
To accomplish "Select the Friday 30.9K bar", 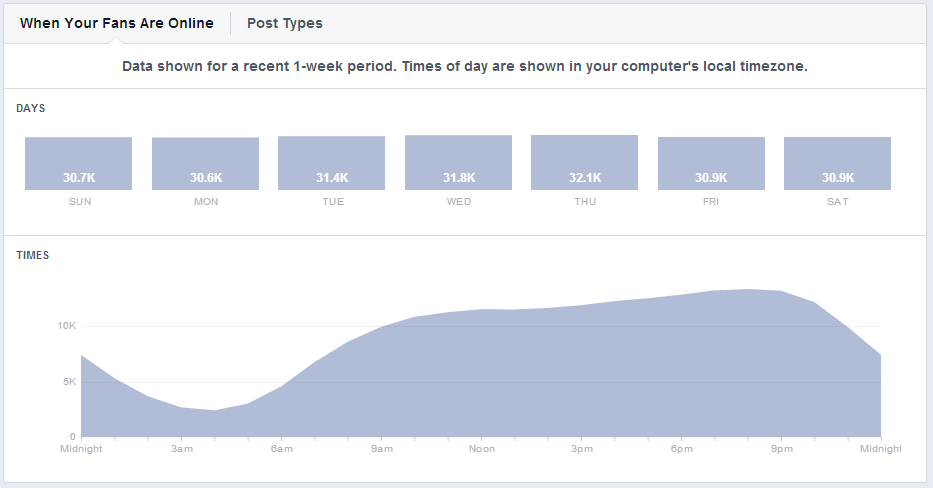I will pyautogui.click(x=711, y=164).
